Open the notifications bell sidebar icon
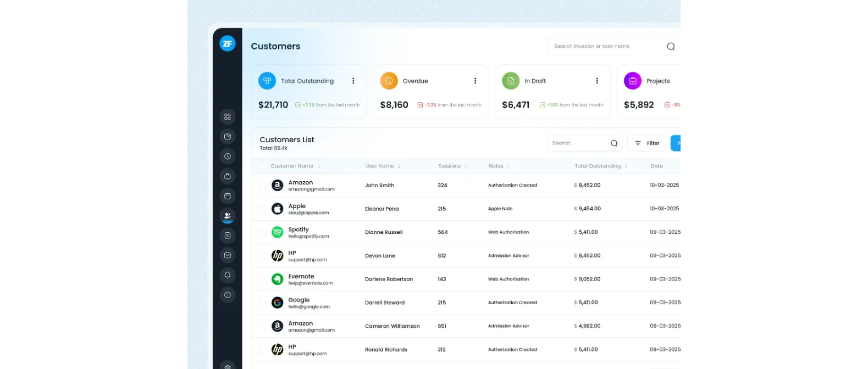The width and height of the screenshot is (868, 369). click(x=228, y=275)
